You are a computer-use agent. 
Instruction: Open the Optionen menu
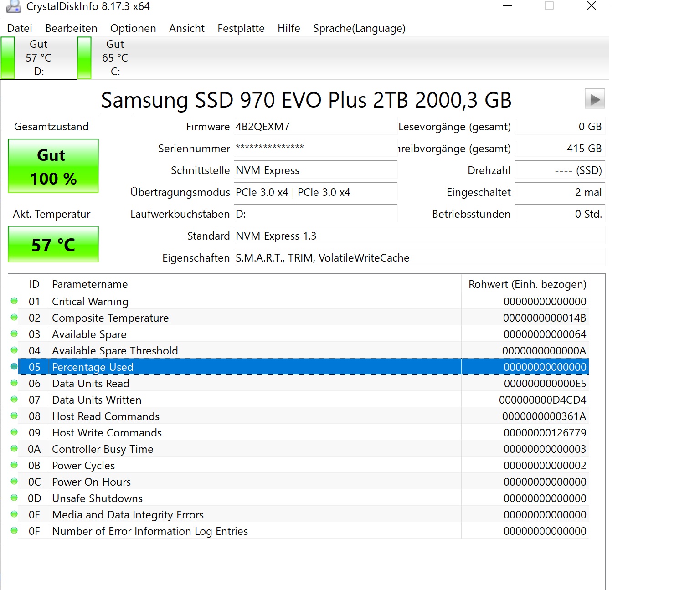click(x=133, y=28)
